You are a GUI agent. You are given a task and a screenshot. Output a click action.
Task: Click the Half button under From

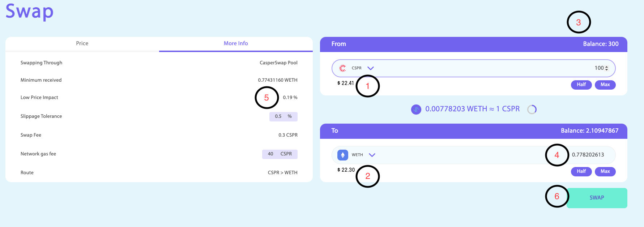(x=581, y=85)
